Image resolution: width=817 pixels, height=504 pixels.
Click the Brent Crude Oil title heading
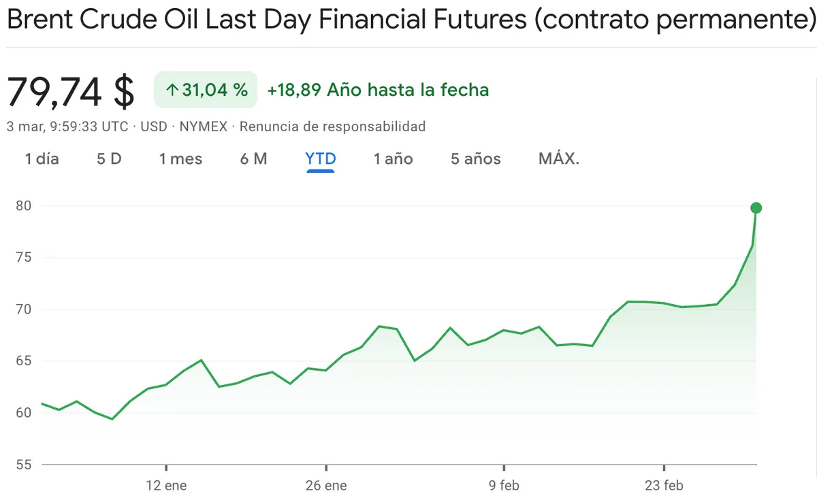[407, 20]
